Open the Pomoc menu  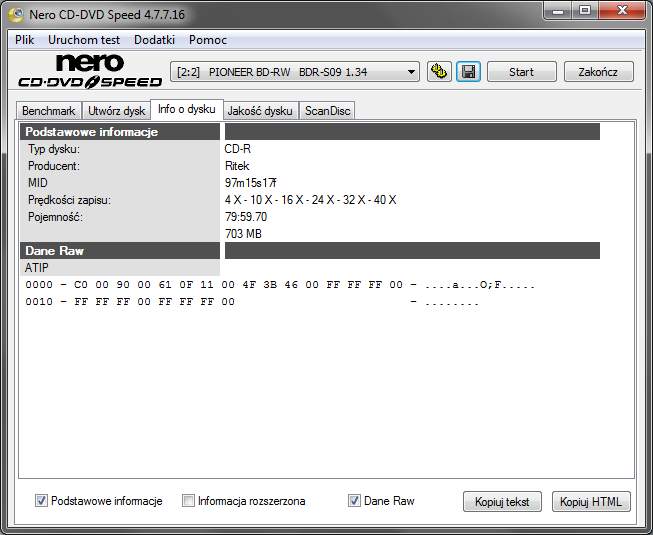[x=208, y=40]
